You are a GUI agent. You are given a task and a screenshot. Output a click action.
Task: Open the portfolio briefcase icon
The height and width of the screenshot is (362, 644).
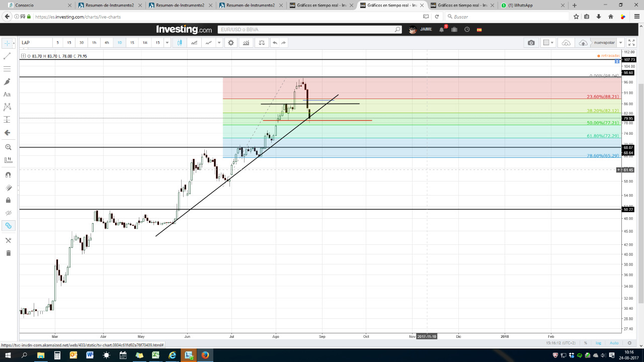click(454, 30)
